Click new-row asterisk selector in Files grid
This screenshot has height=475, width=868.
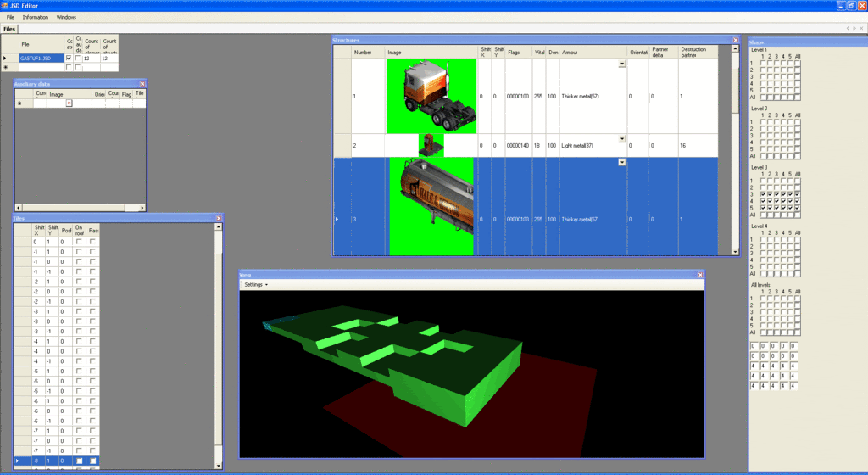[6, 67]
